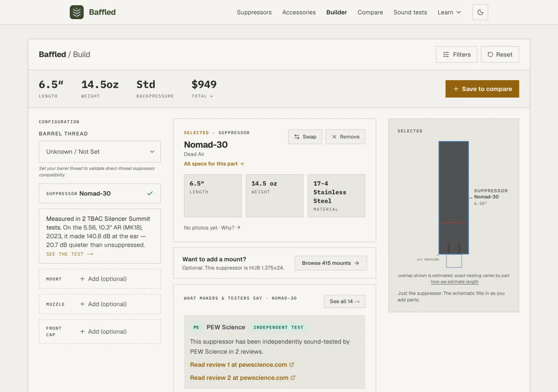This screenshot has height=392, width=558.
Task: Click the Nomad-30 green checkmark
Action: coord(150,193)
